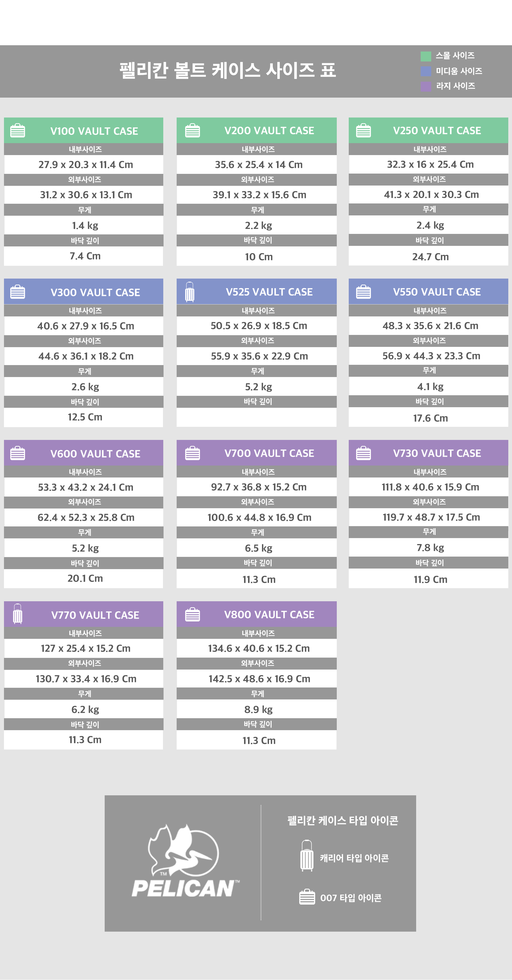Click the page title 펠리칸 볼트 케이스 사이즈 표

(228, 71)
